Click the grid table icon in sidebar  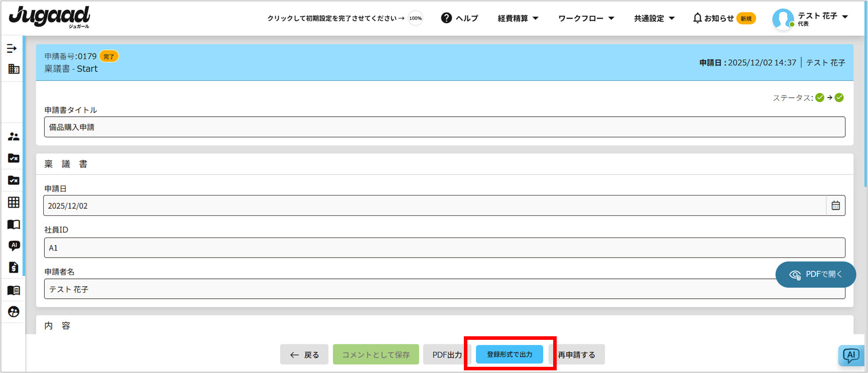[14, 202]
